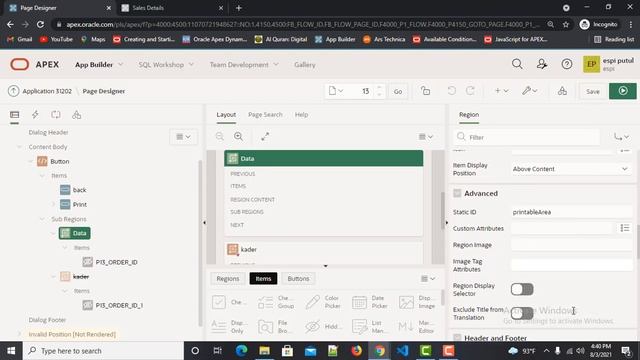Switch to the Help tab

[302, 115]
